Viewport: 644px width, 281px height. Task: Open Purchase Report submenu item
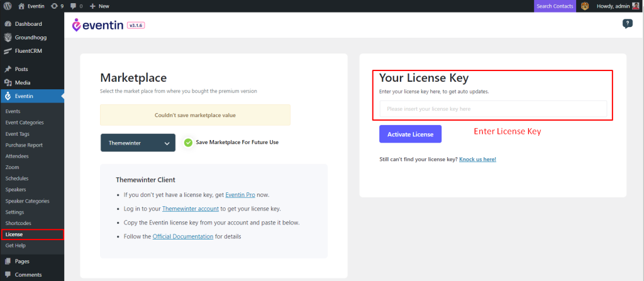[24, 145]
